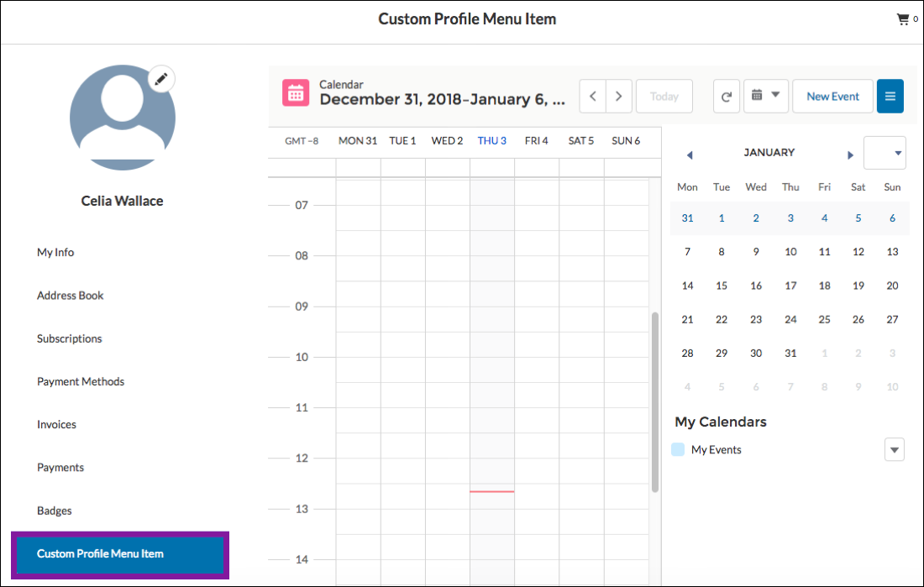
Task: Go to previous week arrow
Action: (593, 97)
